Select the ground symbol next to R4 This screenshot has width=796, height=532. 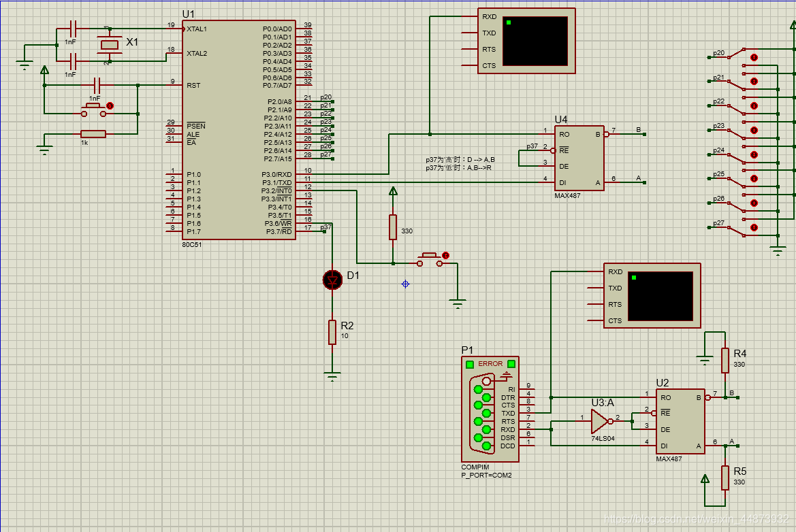705,361
